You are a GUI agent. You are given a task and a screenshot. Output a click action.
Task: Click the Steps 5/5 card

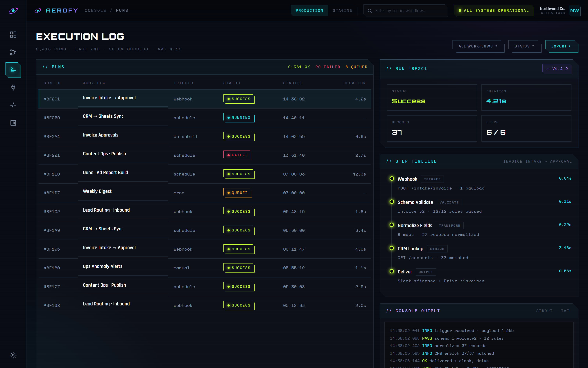526,128
